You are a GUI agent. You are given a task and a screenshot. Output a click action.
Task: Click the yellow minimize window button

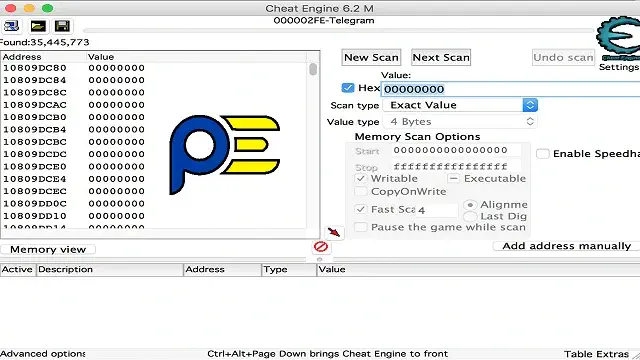click(29, 8)
